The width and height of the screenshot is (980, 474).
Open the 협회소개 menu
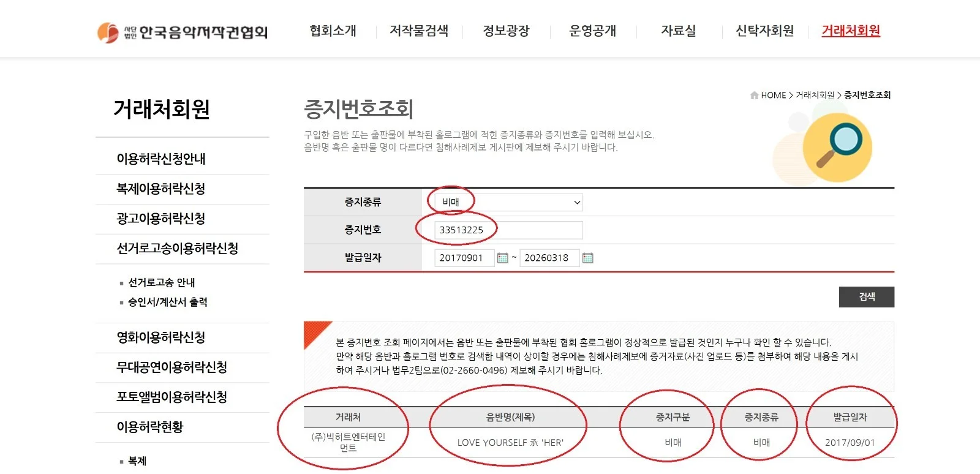pos(333,31)
